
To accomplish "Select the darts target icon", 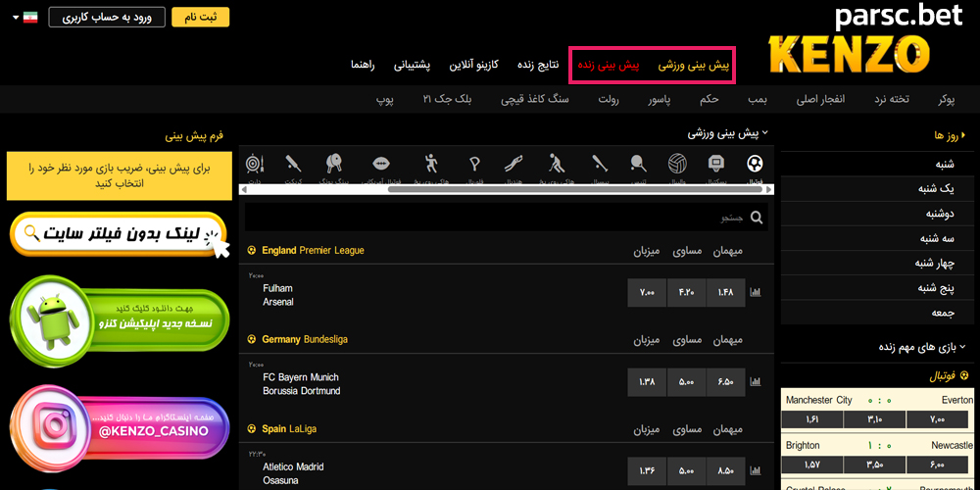I will pos(254,165).
